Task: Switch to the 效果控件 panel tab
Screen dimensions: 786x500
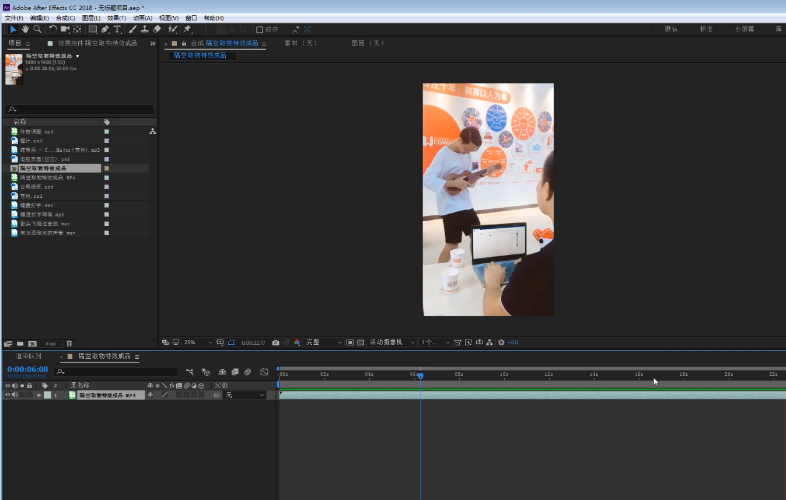Action: [97, 43]
